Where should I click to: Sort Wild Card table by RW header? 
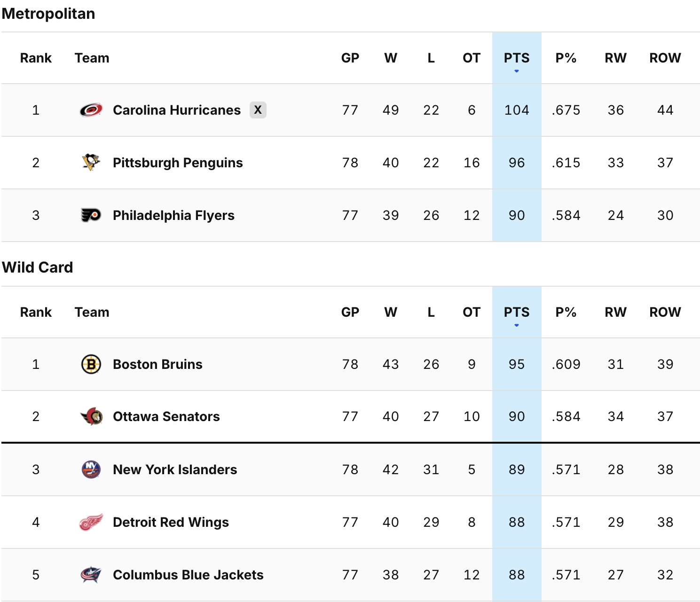pyautogui.click(x=615, y=313)
